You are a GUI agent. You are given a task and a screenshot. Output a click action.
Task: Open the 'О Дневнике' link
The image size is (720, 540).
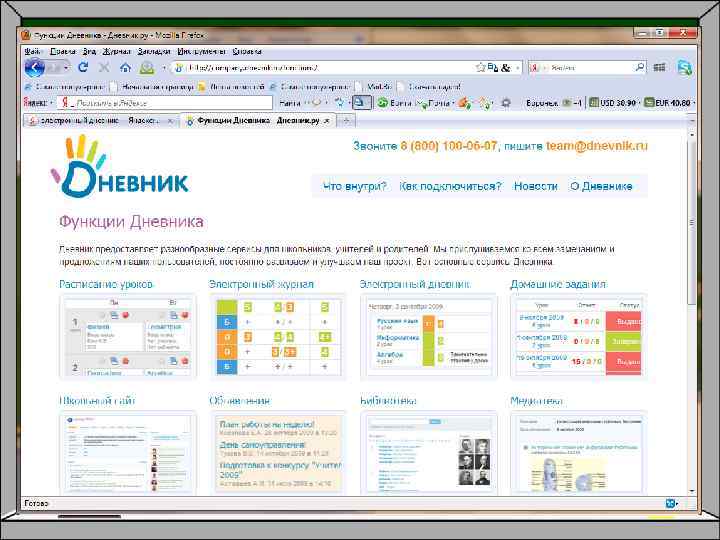601,186
